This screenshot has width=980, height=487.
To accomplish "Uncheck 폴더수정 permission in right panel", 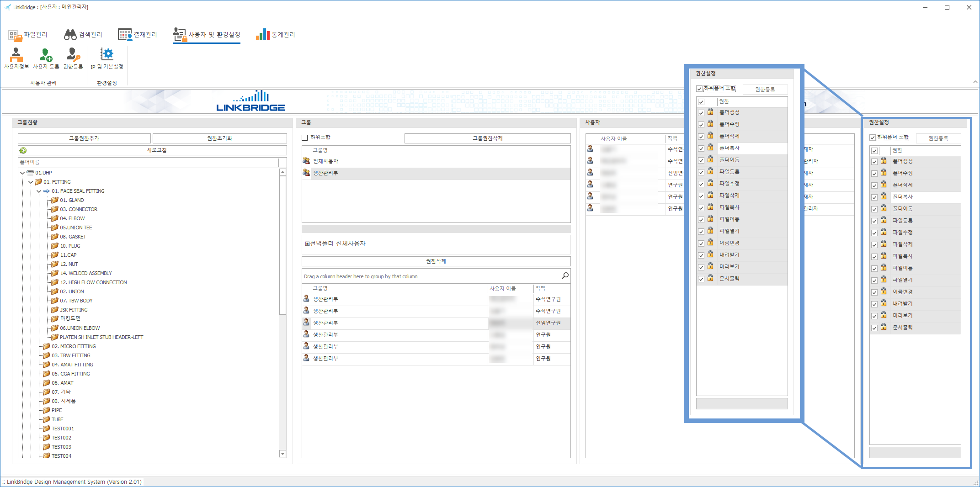I will click(874, 174).
